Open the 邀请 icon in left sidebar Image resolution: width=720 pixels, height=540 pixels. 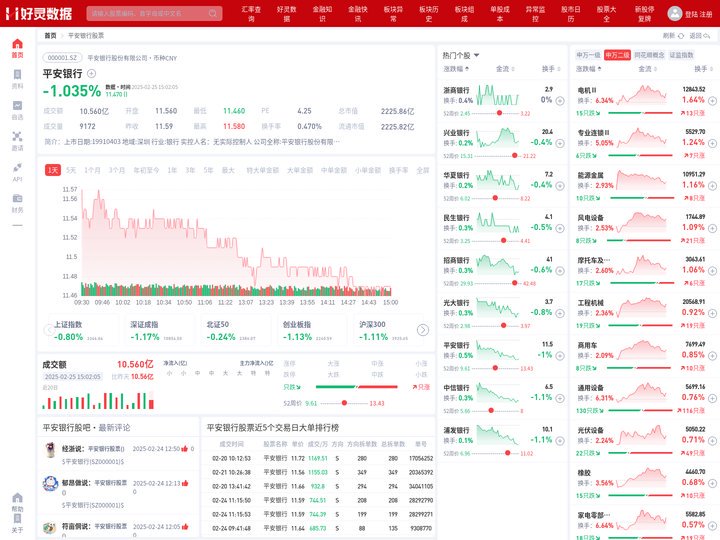17,136
